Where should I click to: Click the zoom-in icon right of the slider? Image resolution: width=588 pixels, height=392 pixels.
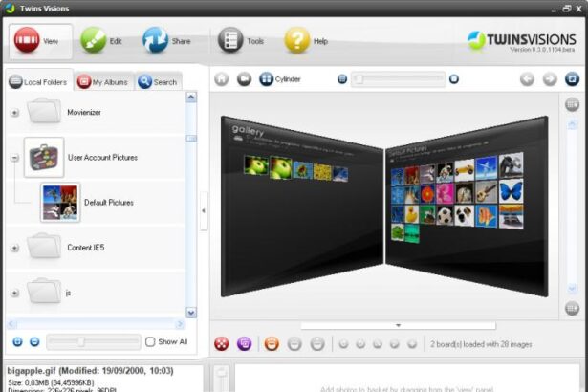pyautogui.click(x=454, y=79)
